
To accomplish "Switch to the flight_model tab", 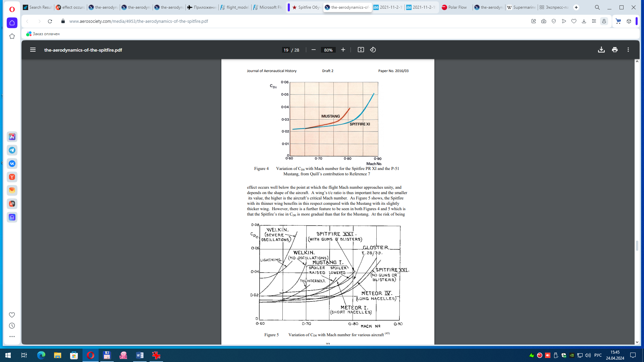I will pyautogui.click(x=234, y=7).
